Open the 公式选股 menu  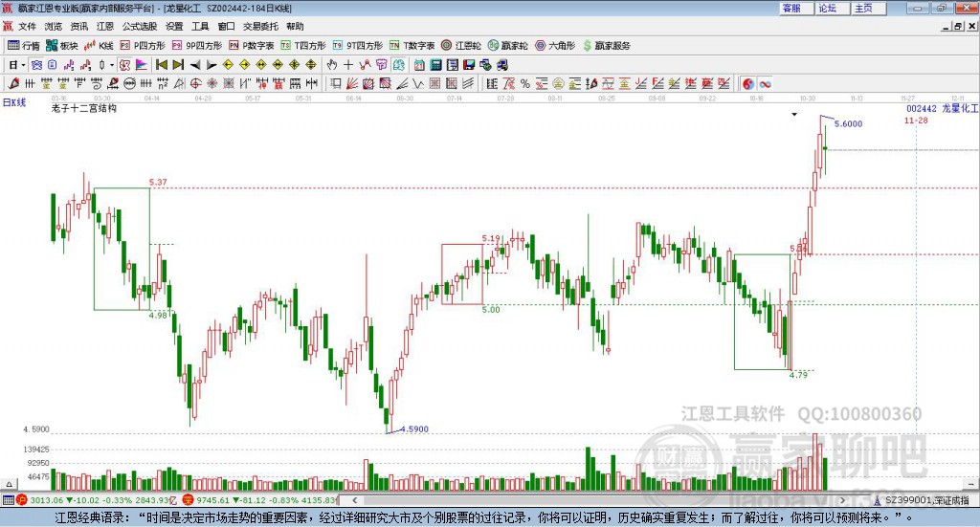[x=140, y=26]
